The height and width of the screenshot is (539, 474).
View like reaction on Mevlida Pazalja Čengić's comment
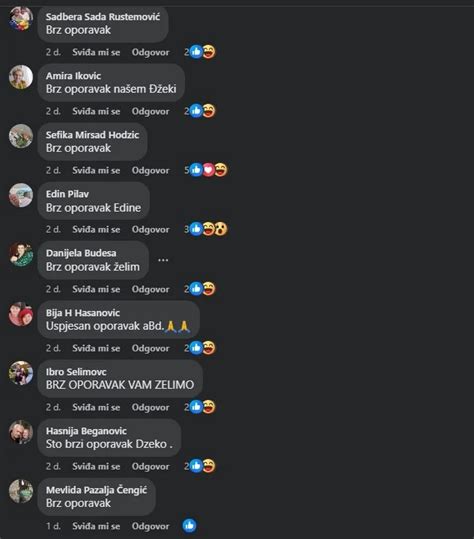pyautogui.click(x=189, y=526)
